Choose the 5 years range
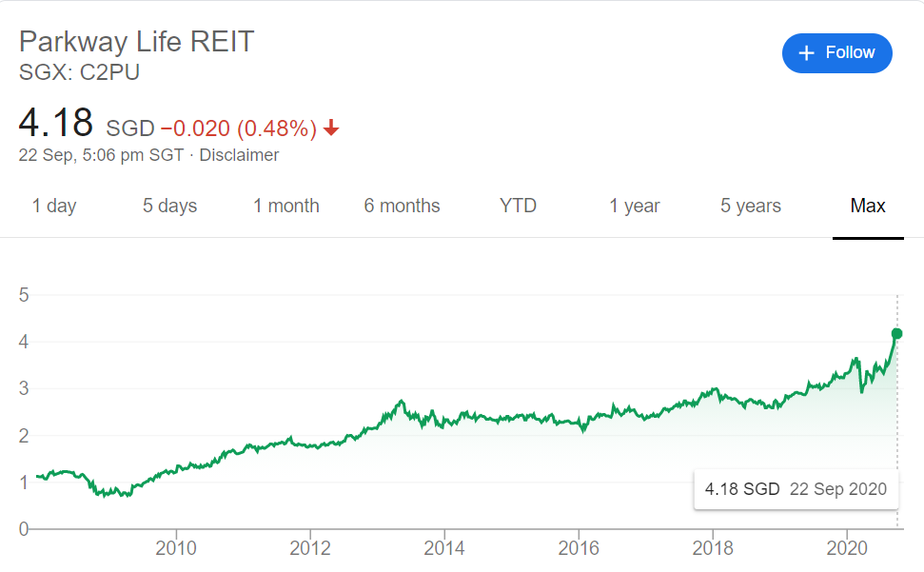 (751, 206)
